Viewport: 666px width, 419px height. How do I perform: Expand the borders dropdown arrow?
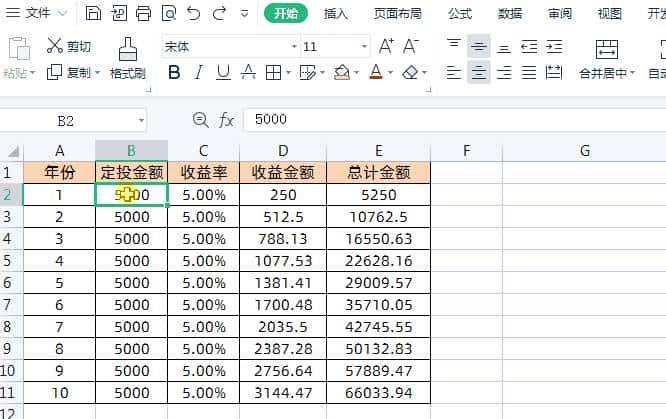[x=288, y=73]
